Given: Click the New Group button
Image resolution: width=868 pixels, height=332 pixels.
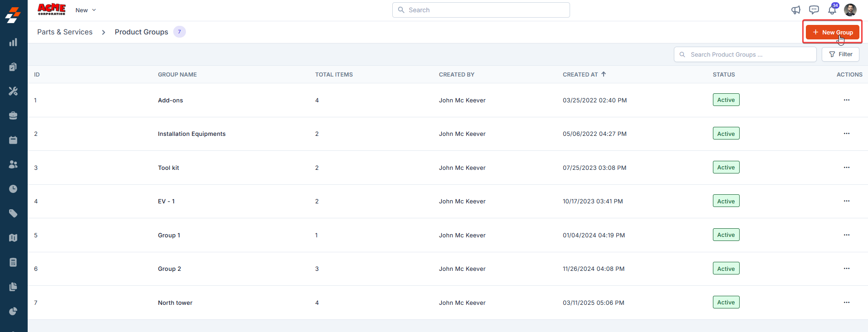Looking at the screenshot, I should click(832, 32).
